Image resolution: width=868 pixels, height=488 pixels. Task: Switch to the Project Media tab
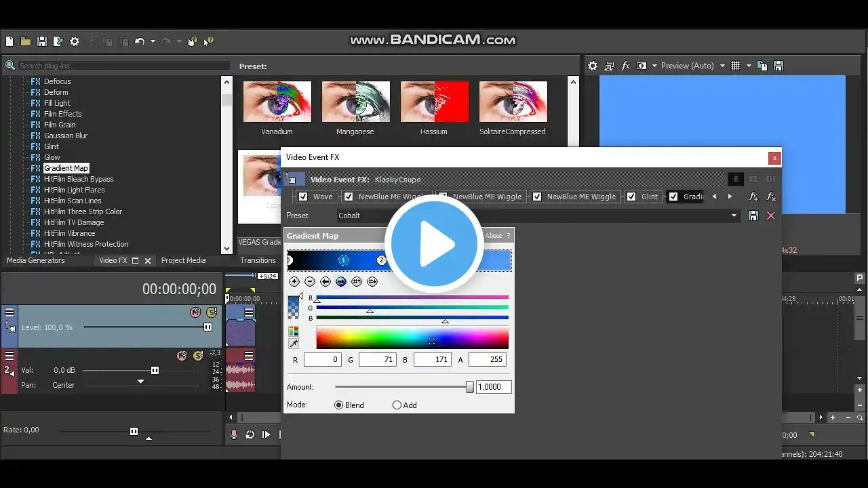(183, 260)
